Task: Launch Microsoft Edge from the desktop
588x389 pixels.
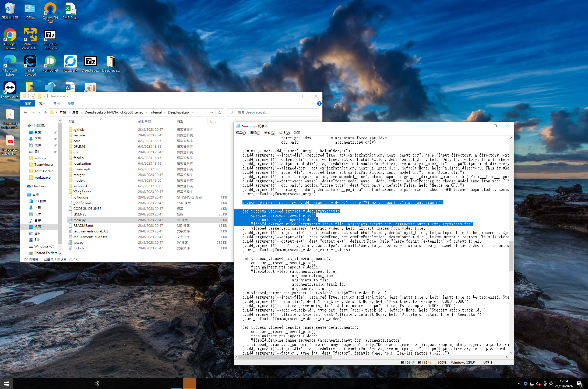Action: [10, 66]
